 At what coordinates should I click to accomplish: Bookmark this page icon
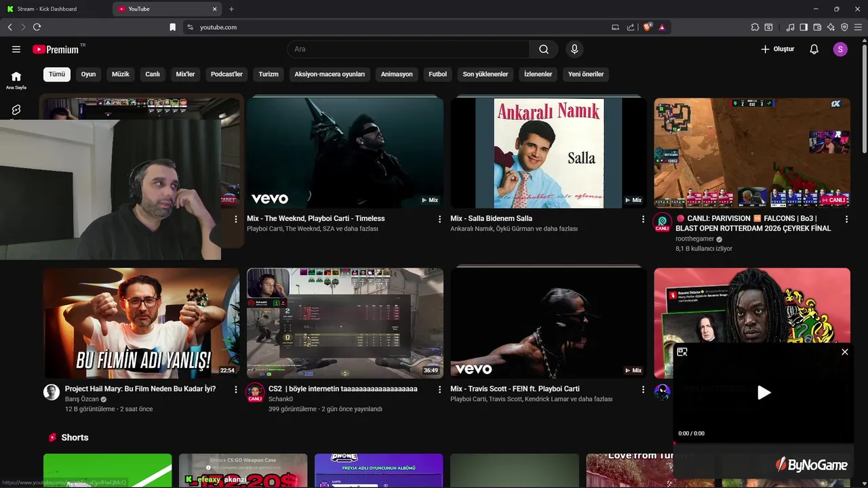tap(172, 27)
